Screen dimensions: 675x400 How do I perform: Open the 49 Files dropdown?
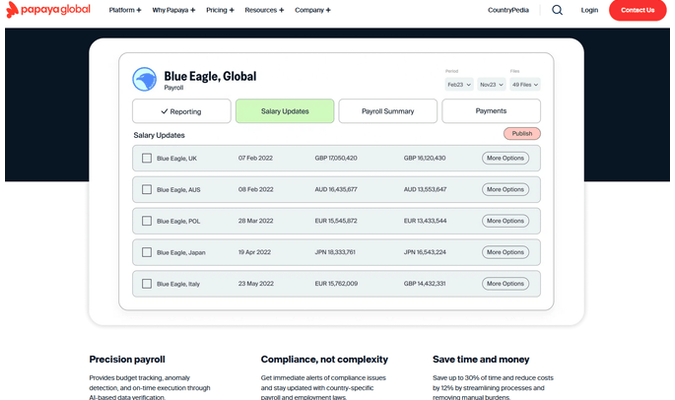tap(525, 84)
